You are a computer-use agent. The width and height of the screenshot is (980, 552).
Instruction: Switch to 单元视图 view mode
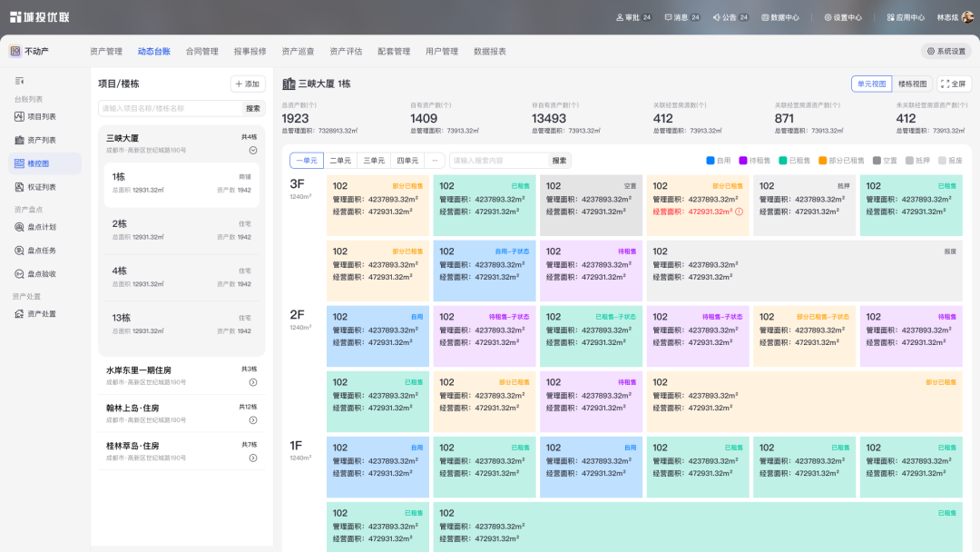pos(871,84)
